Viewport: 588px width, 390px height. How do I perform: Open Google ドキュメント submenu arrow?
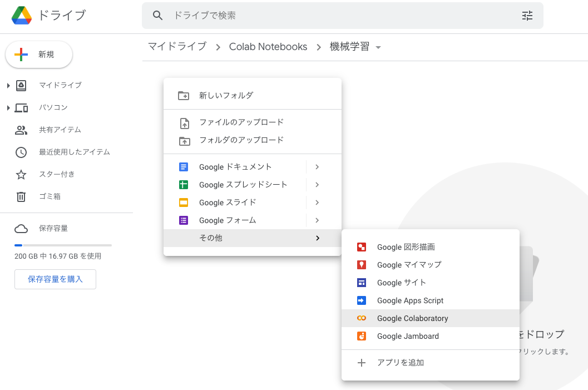(317, 167)
